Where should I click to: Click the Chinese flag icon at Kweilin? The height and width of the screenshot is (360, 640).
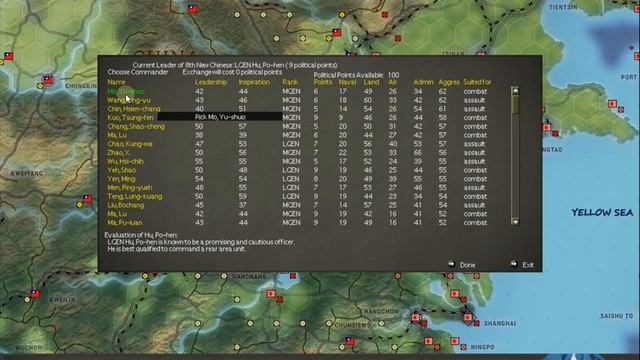point(35,293)
